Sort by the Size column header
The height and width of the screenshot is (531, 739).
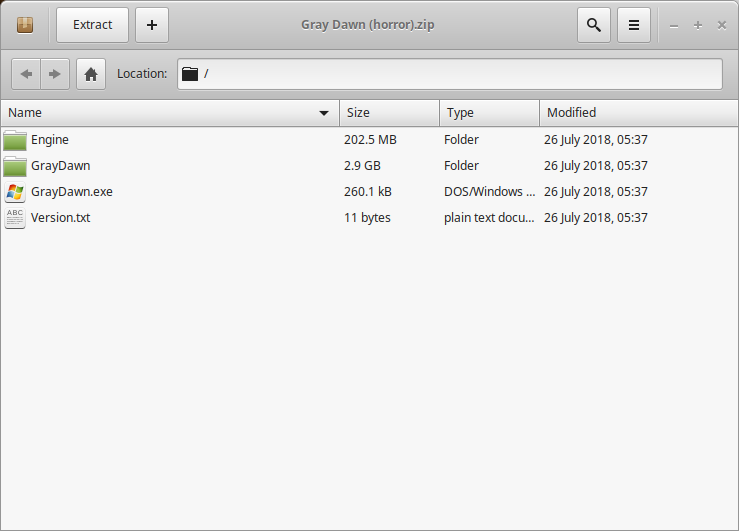tap(389, 113)
